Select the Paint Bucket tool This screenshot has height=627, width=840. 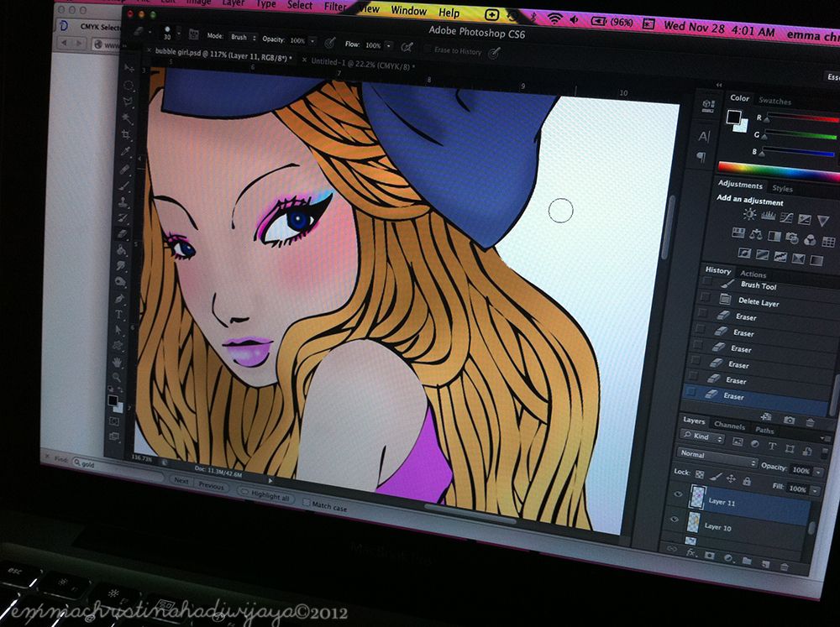click(122, 250)
